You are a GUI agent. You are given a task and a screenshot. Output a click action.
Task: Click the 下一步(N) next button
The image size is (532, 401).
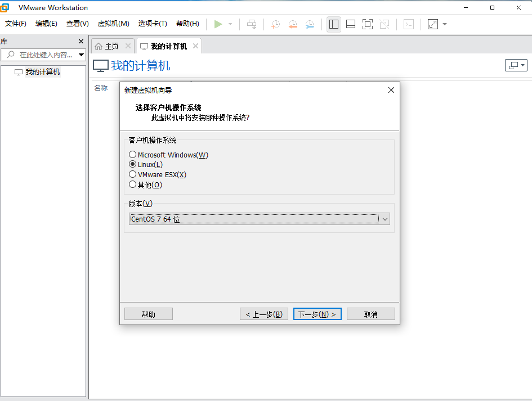click(x=318, y=314)
